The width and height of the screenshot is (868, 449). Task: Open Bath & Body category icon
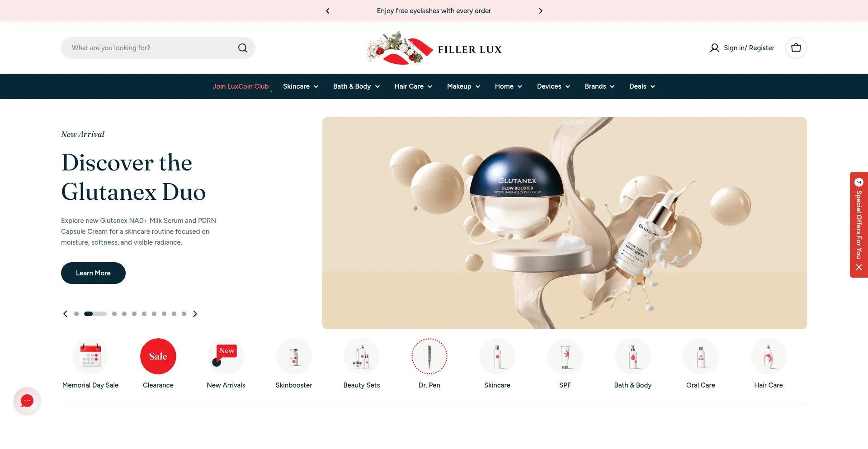[633, 356]
